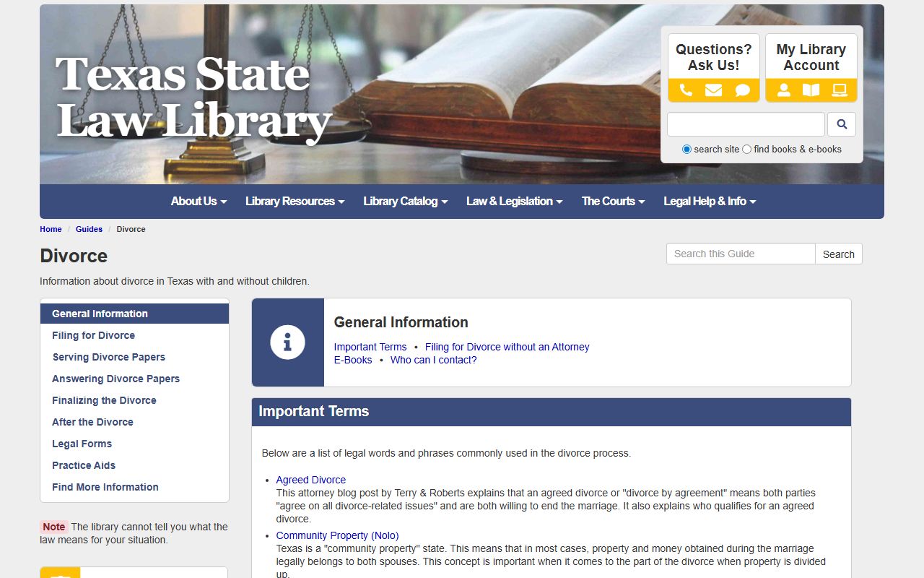Click the magnifying glass site search button

click(842, 124)
